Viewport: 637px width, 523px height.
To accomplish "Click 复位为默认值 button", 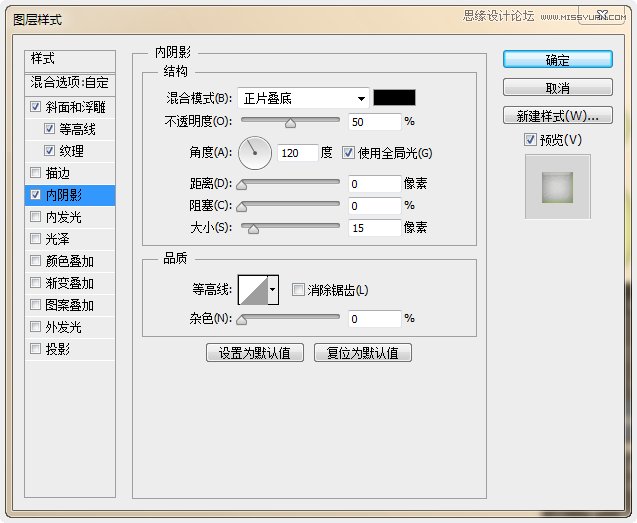I will pos(363,352).
